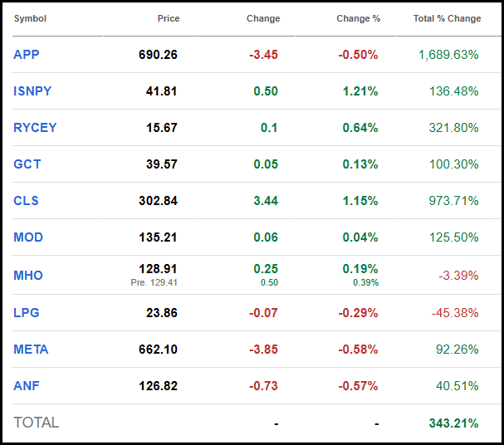Click the ISNPY stock symbol
Viewport: 504px width, 445px height.
point(33,91)
